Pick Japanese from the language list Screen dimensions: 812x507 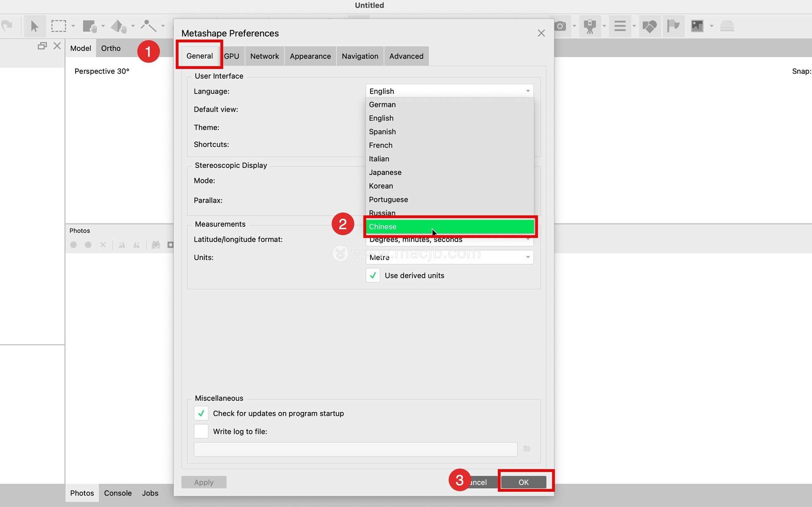coord(385,172)
